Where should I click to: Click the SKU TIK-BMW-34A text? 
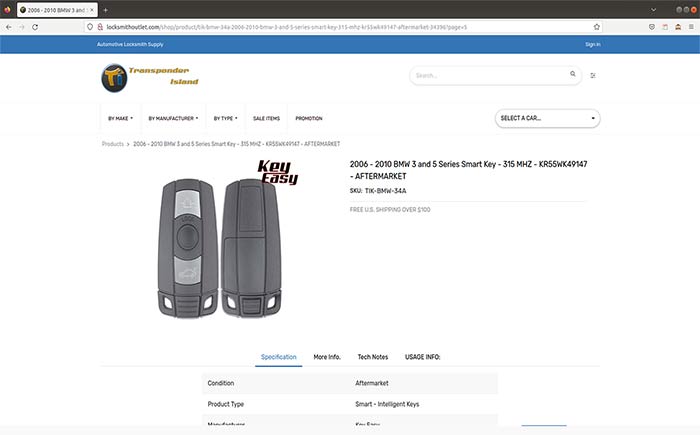pyautogui.click(x=378, y=191)
